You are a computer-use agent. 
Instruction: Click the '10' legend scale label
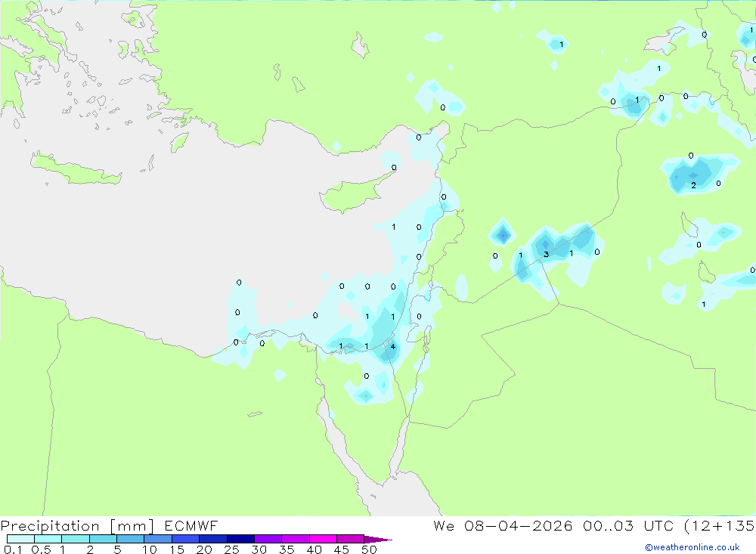[x=149, y=549]
